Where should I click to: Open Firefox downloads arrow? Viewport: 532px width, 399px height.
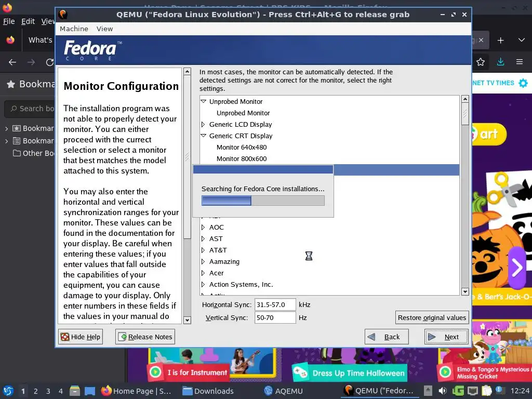click(x=500, y=62)
